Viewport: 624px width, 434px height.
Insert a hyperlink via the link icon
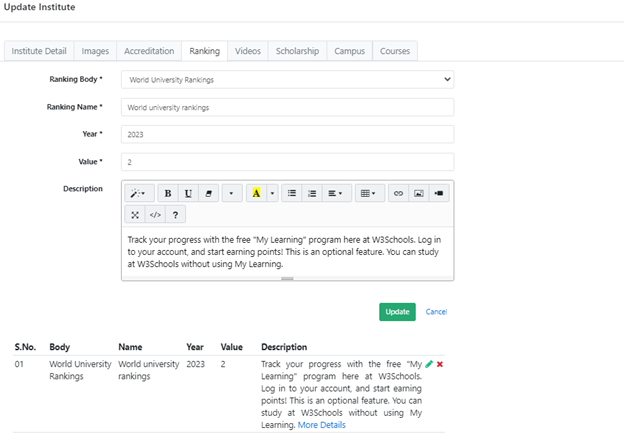pos(398,193)
